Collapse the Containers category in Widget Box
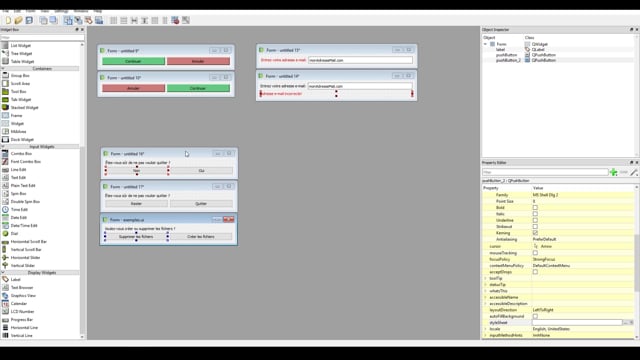The width and height of the screenshot is (640, 360). coord(41,69)
